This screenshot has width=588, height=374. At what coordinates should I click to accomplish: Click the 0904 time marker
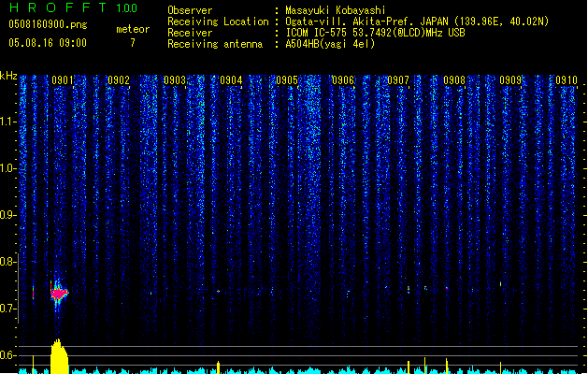tap(231, 80)
